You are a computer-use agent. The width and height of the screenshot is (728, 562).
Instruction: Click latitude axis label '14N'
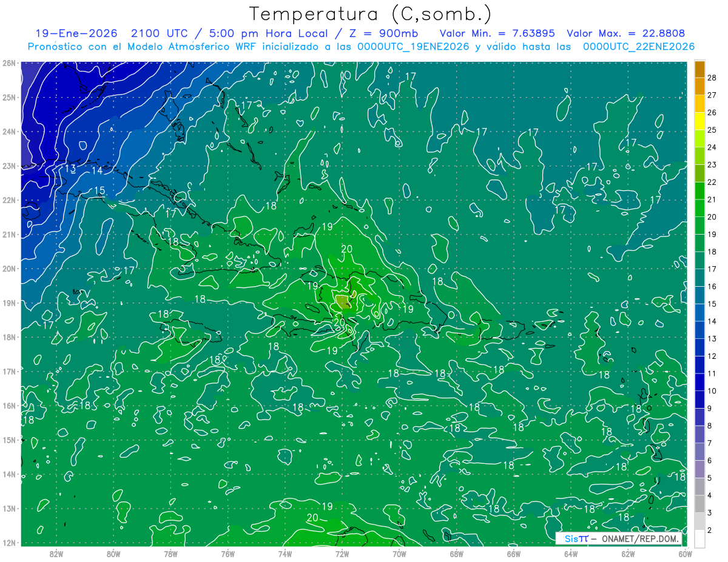[x=9, y=474]
